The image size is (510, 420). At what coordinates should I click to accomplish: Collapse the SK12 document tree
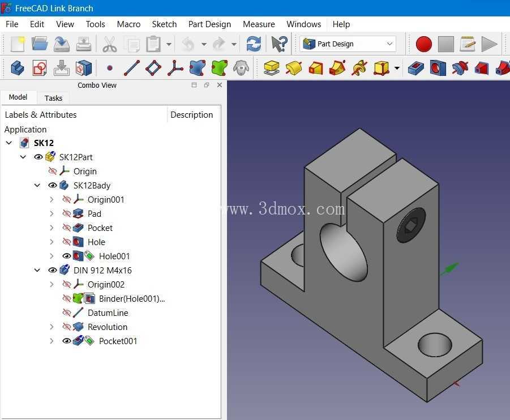9,143
